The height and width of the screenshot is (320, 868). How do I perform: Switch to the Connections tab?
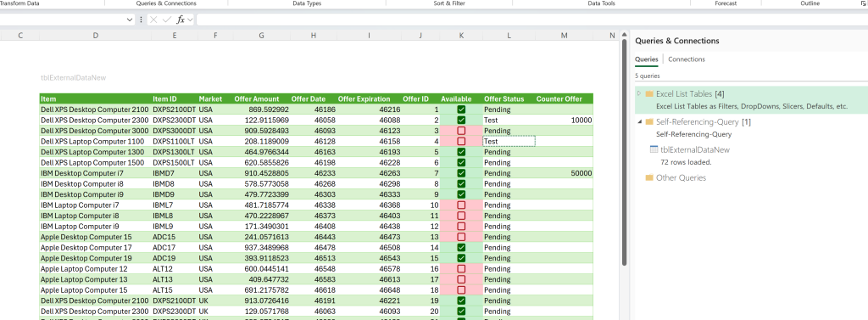(x=687, y=59)
